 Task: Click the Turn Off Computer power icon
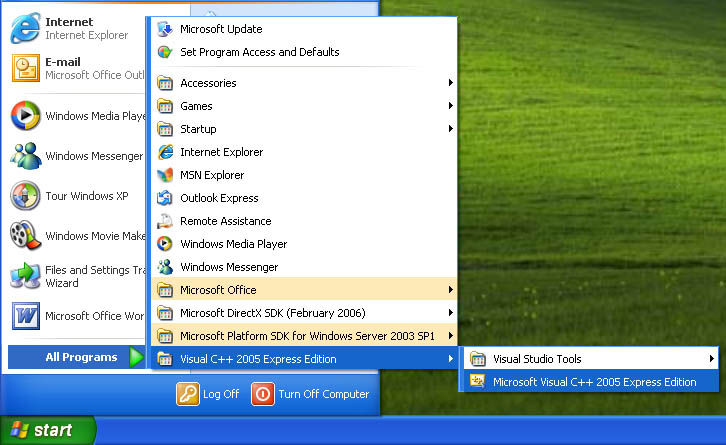click(x=263, y=394)
